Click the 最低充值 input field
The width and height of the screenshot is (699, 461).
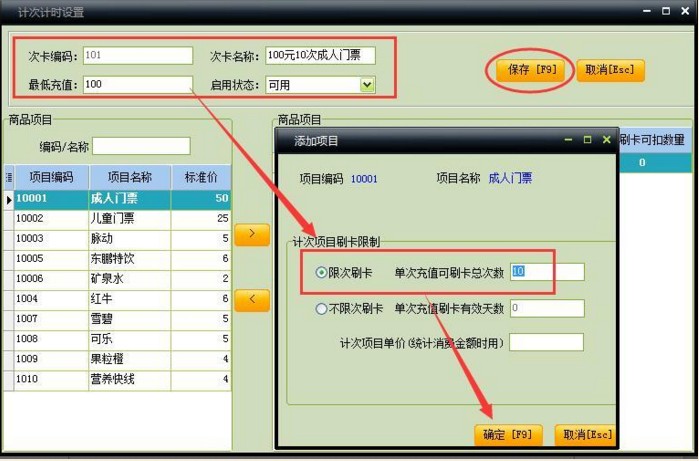pyautogui.click(x=138, y=85)
